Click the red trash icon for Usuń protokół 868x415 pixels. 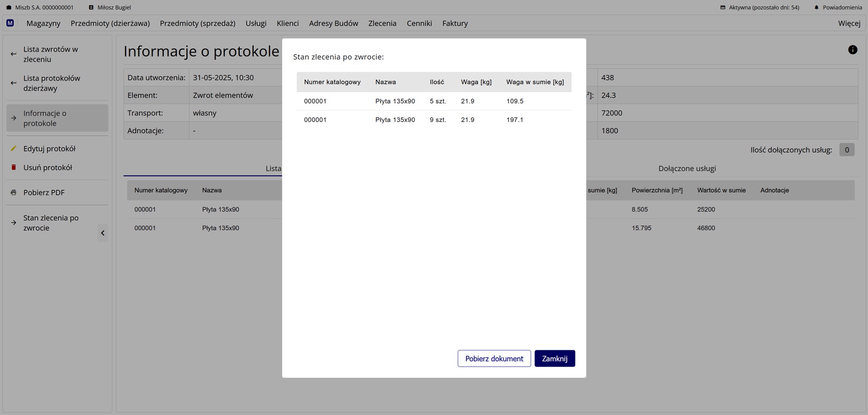coord(14,167)
